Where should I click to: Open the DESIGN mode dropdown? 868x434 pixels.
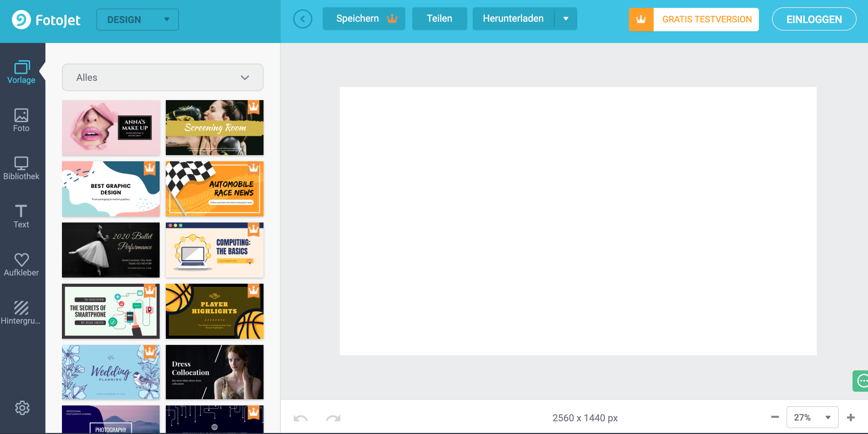[138, 20]
